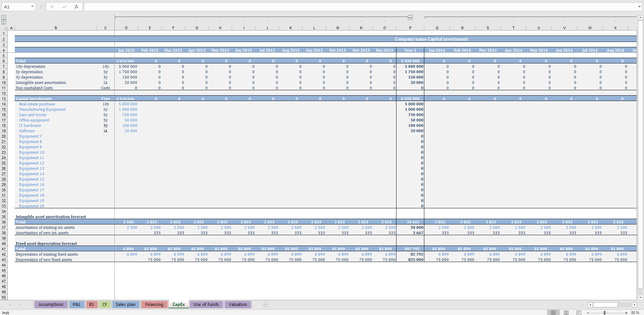Click the '33 667' total cell
Image resolution: width=644 pixels, height=315 pixels.
(410, 222)
